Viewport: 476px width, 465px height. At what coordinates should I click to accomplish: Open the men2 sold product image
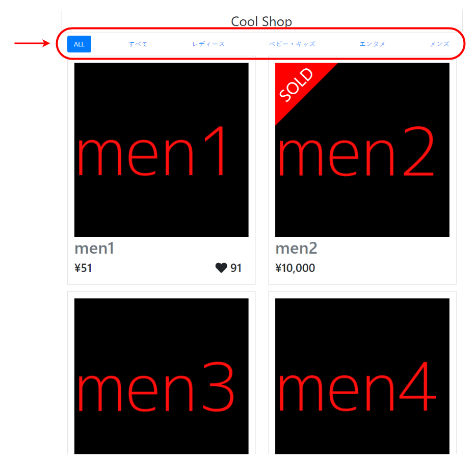[x=362, y=150]
